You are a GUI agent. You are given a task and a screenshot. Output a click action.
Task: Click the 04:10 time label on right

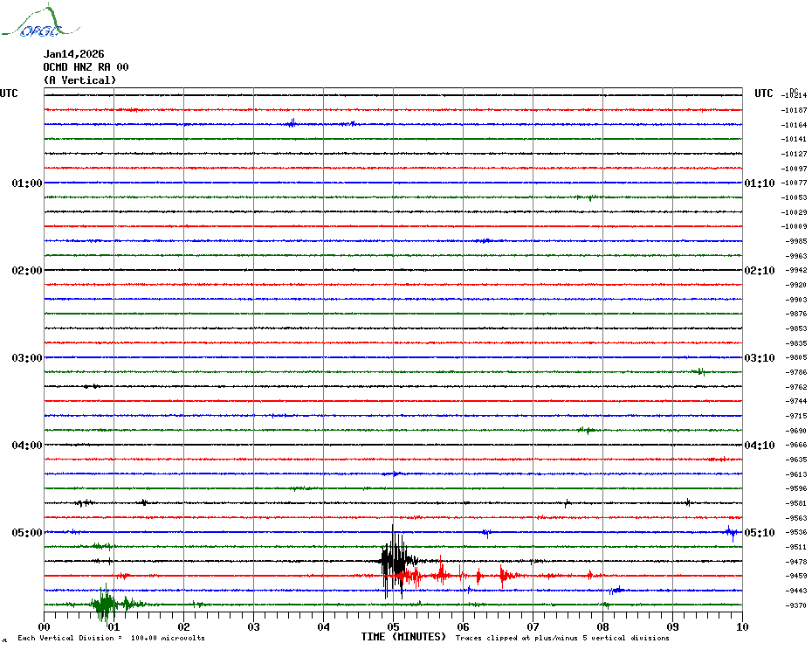click(x=759, y=446)
